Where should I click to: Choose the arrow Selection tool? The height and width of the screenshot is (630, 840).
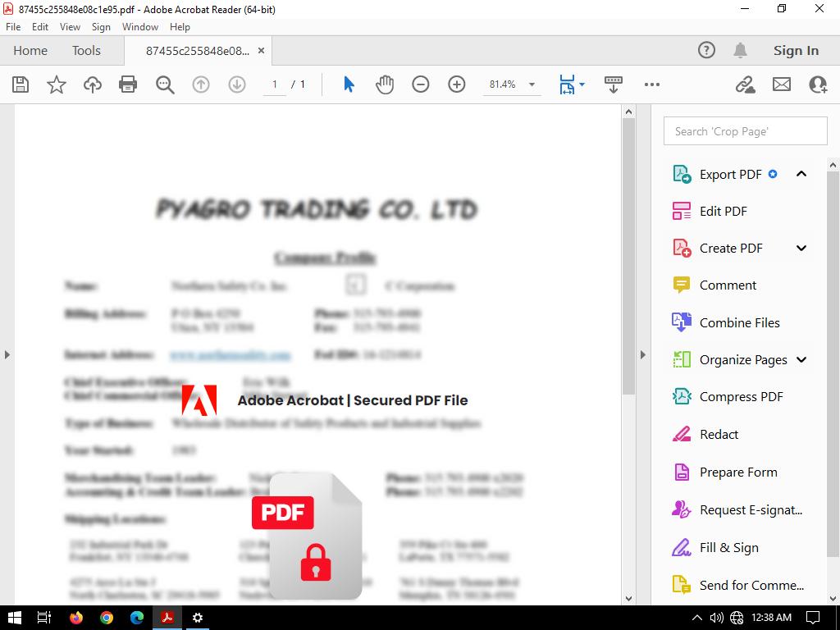349,84
